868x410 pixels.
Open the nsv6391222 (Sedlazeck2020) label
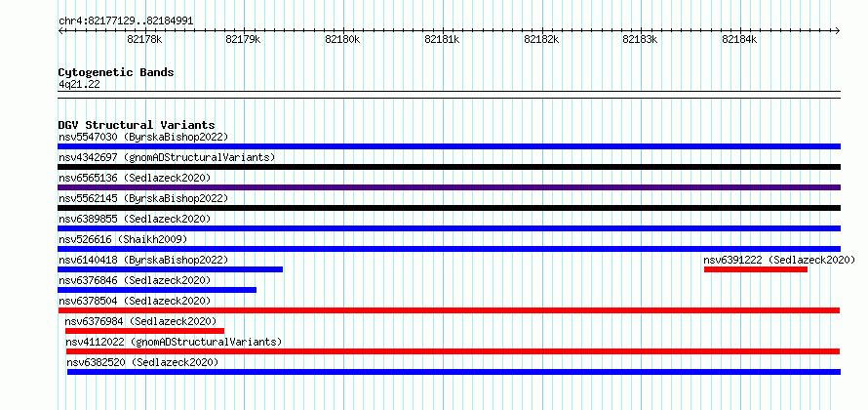[x=779, y=260]
